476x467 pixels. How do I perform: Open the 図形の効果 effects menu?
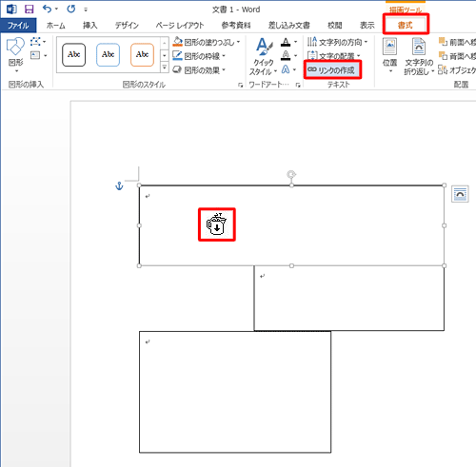point(199,70)
